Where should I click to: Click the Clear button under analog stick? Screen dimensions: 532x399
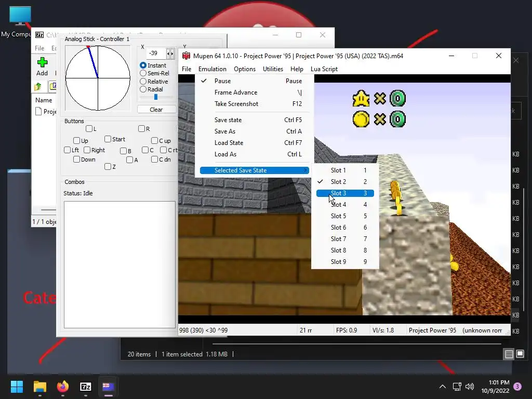(x=156, y=110)
